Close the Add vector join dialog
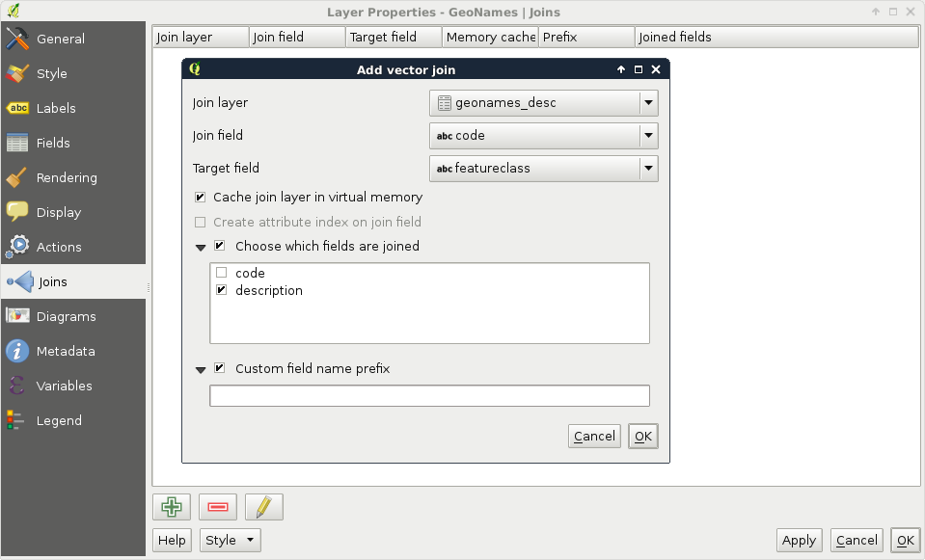This screenshot has height=560, width=925. pyautogui.click(x=655, y=69)
